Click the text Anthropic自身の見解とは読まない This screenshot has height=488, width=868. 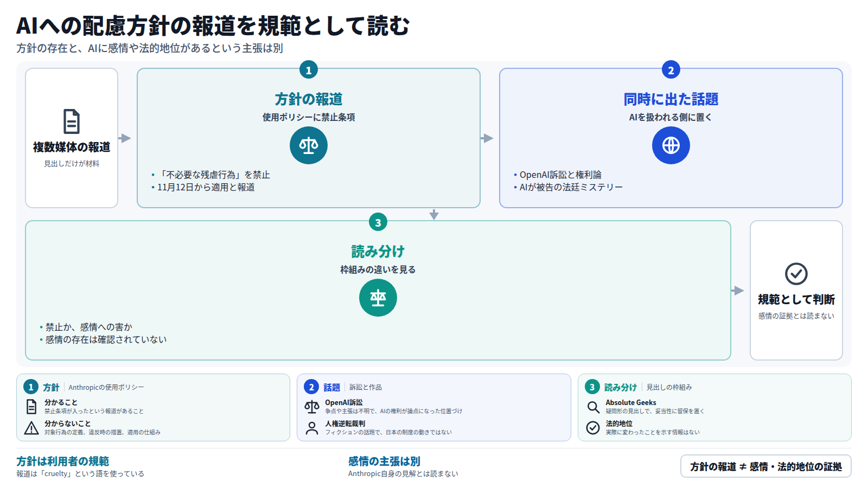click(403, 473)
